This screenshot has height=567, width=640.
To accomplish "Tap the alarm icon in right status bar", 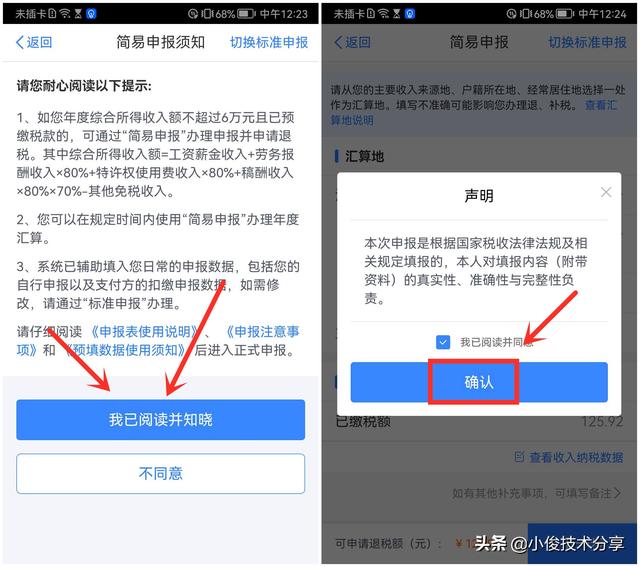I will point(511,14).
